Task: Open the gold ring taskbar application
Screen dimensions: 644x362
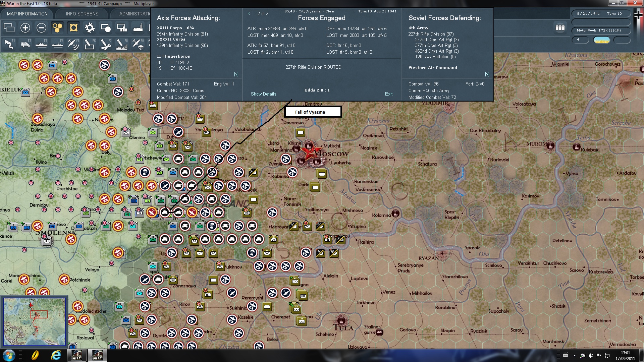Action: [x=35, y=355]
